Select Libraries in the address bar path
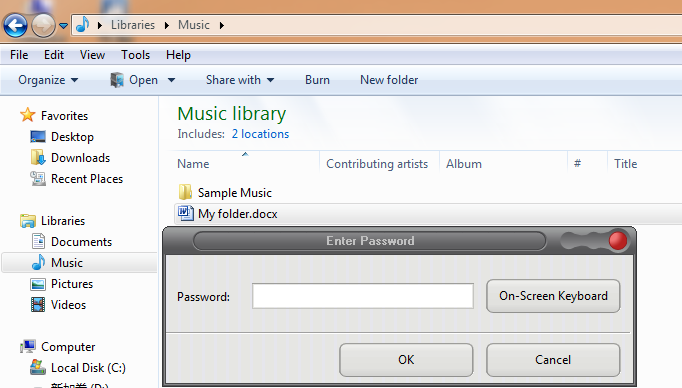Viewport: 682px width, 388px height. 133,25
